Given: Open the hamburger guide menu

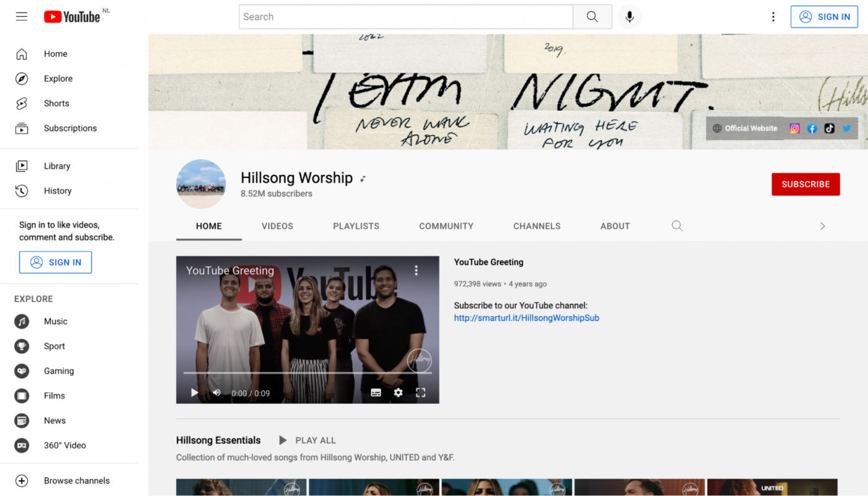Looking at the screenshot, I should 22,17.
